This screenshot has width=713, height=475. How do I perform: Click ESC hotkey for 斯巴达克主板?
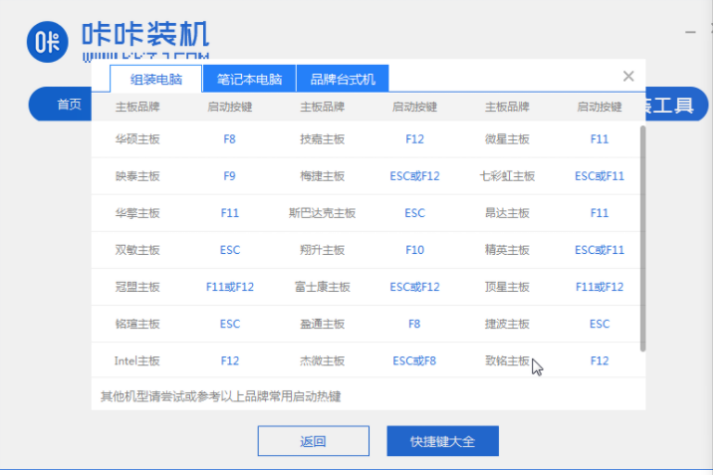415,213
